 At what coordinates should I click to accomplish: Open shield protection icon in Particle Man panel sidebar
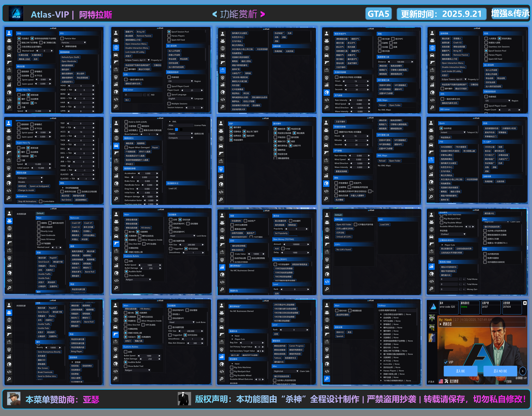click(x=9, y=78)
